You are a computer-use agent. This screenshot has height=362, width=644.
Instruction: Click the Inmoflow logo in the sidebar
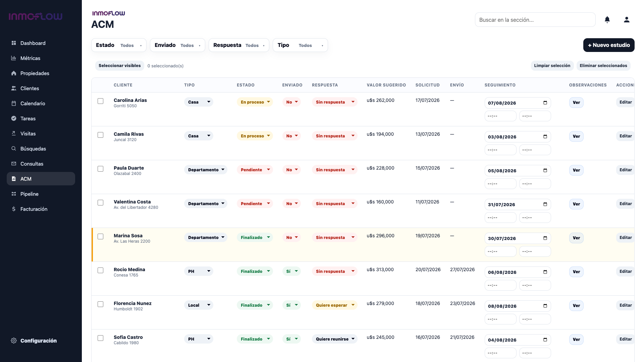pyautogui.click(x=36, y=16)
